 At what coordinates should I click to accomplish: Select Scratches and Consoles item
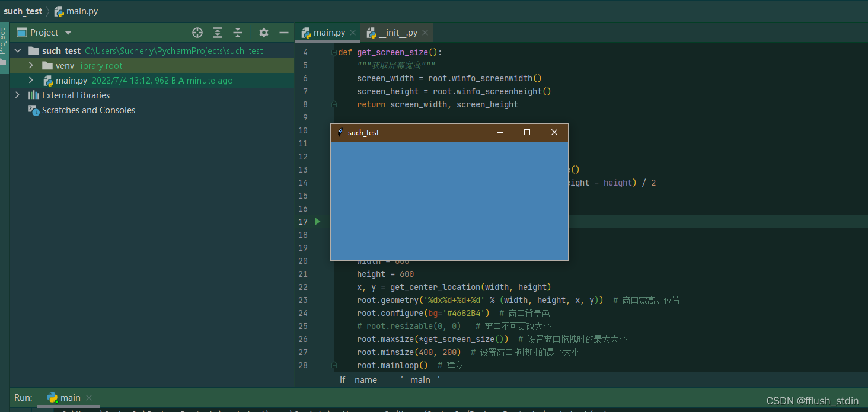point(88,110)
